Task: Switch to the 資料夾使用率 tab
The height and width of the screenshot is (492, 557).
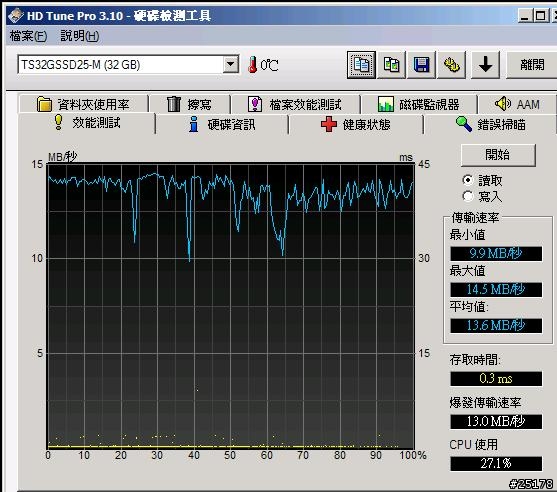Action: [83, 104]
